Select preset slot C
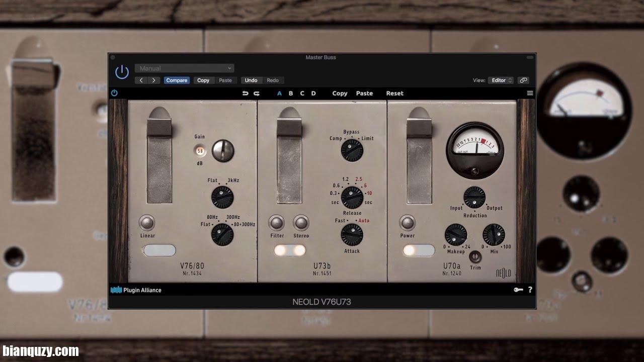 pyautogui.click(x=302, y=94)
